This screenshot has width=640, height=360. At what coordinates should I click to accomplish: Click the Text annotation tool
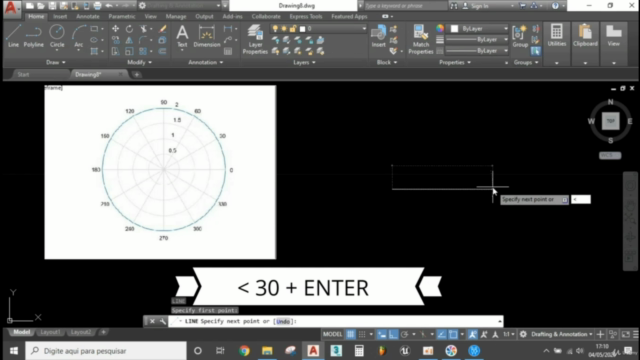click(182, 36)
